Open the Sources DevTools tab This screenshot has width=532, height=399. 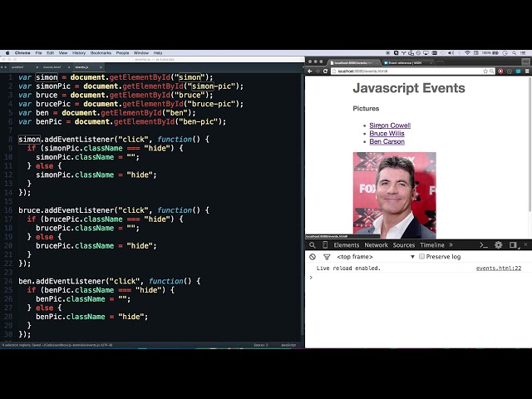(x=404, y=245)
